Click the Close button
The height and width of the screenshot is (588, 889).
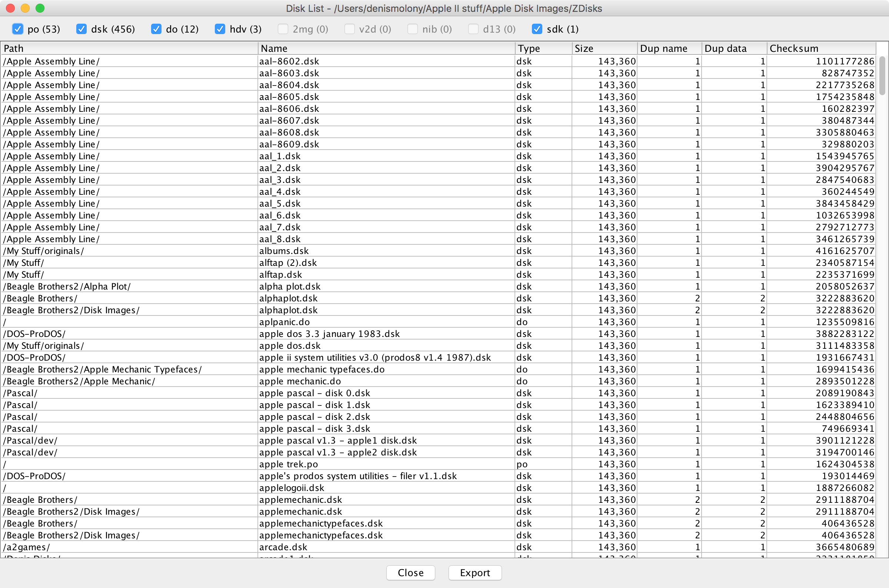coord(411,572)
